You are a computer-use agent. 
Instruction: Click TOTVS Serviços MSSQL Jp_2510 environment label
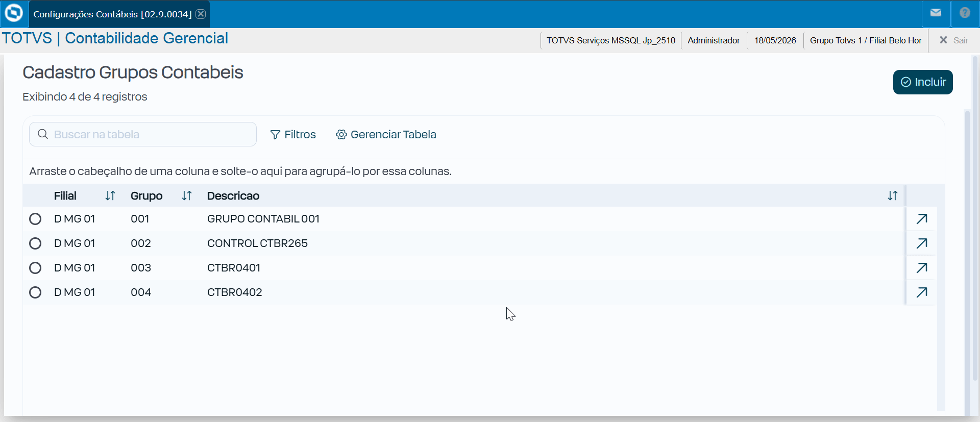coord(611,40)
